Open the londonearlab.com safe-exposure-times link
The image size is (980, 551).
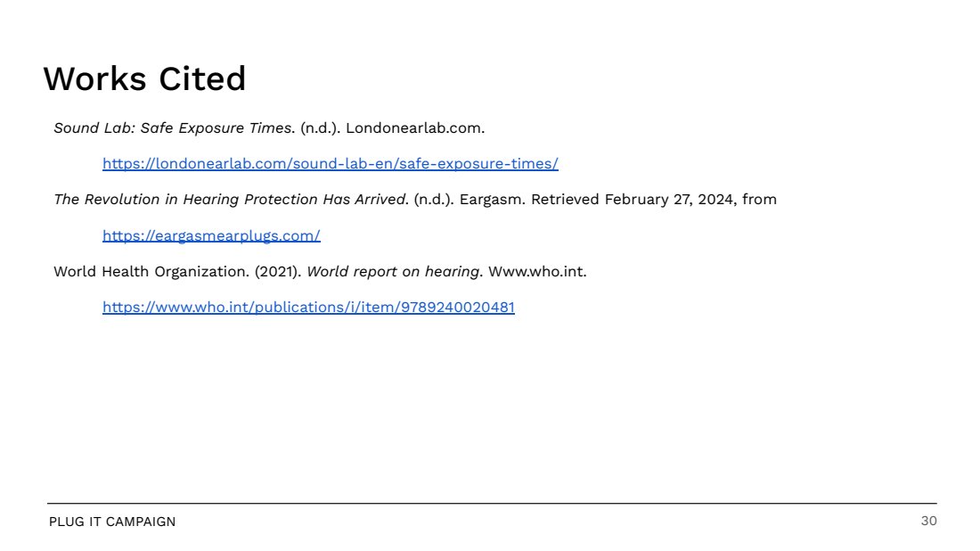tap(330, 164)
